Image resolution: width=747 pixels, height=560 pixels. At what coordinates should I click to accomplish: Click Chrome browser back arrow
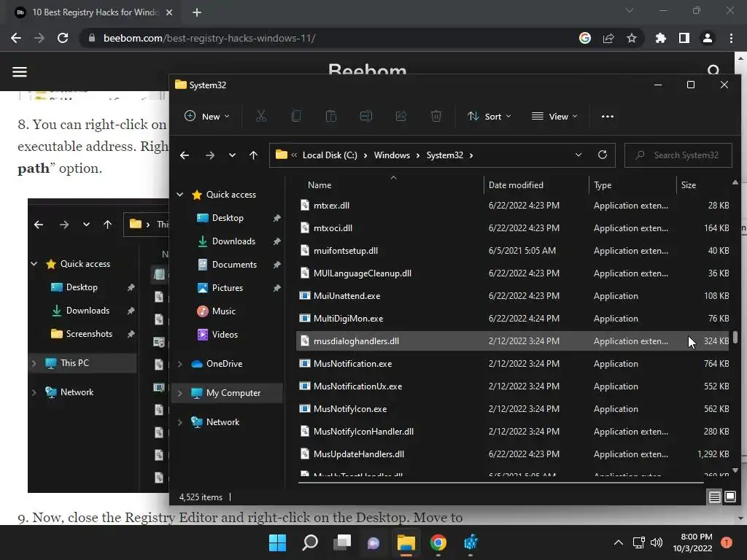pos(16,38)
